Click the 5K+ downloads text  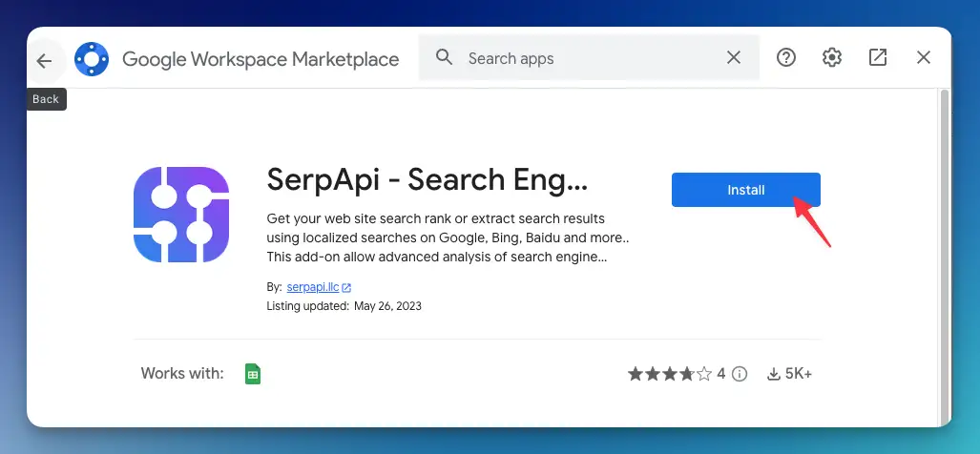point(799,374)
